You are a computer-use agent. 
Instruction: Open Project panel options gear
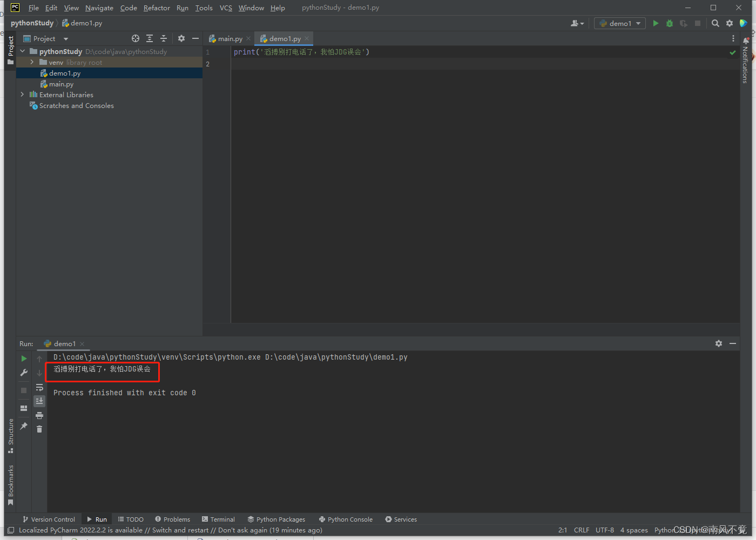[181, 38]
